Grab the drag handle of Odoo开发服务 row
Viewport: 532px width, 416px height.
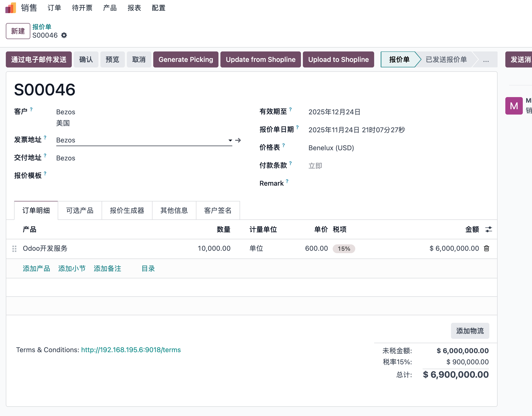click(x=14, y=249)
